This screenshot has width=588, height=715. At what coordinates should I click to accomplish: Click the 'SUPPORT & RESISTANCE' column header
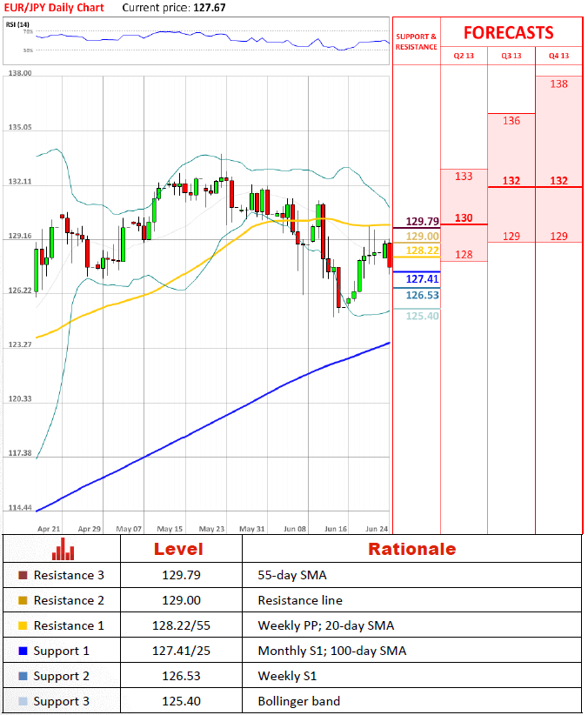click(x=416, y=42)
